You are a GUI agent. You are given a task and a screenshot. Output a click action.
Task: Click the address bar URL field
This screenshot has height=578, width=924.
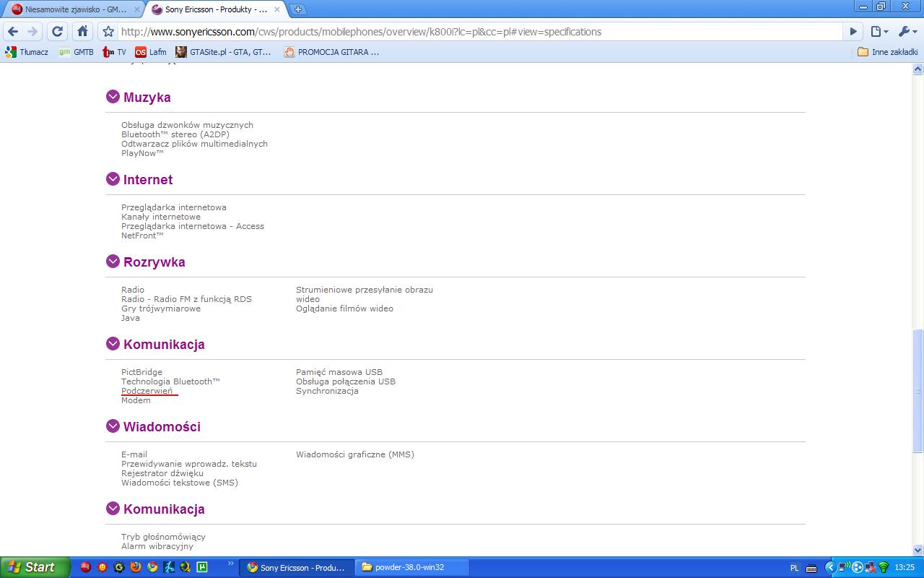pos(476,32)
